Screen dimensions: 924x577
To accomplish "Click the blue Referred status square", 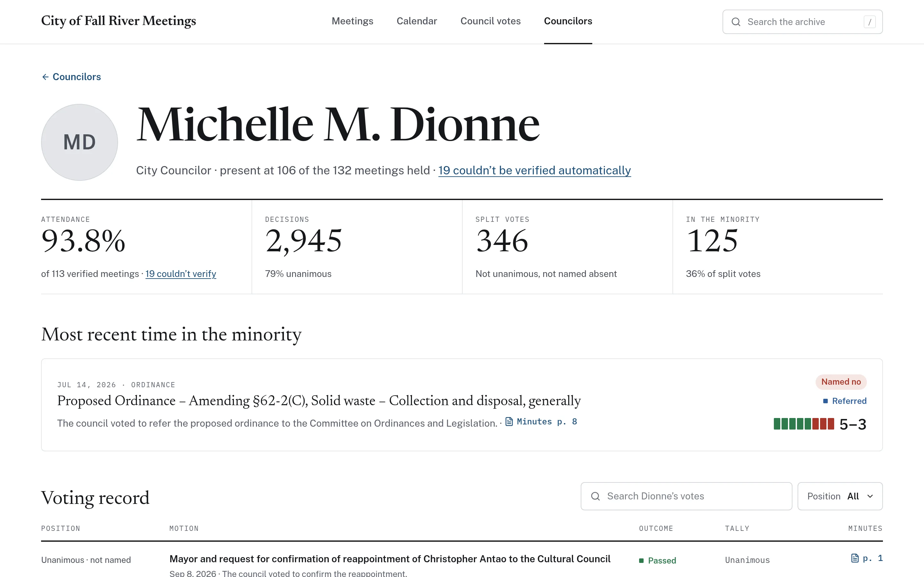I will 825,401.
